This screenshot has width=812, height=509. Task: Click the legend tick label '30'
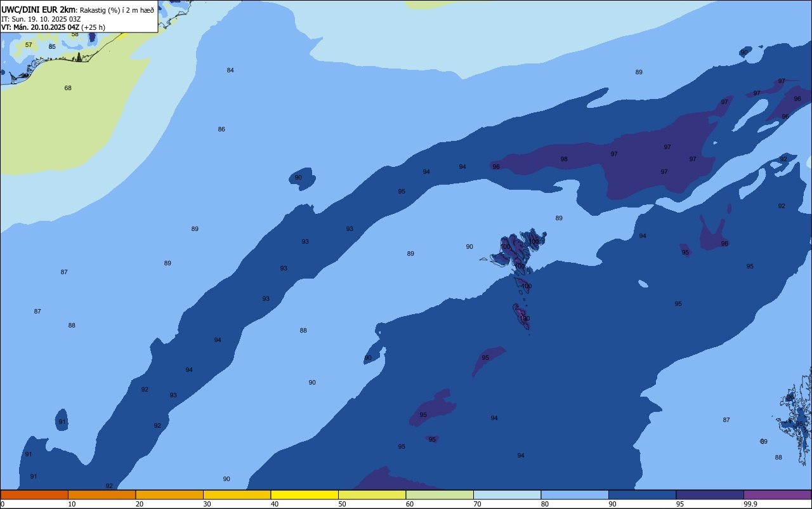click(x=207, y=504)
